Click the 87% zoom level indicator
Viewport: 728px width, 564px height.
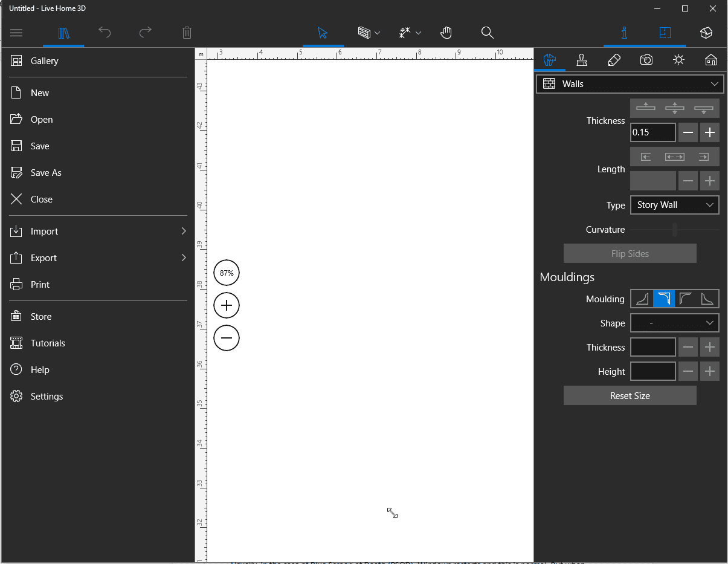click(227, 273)
